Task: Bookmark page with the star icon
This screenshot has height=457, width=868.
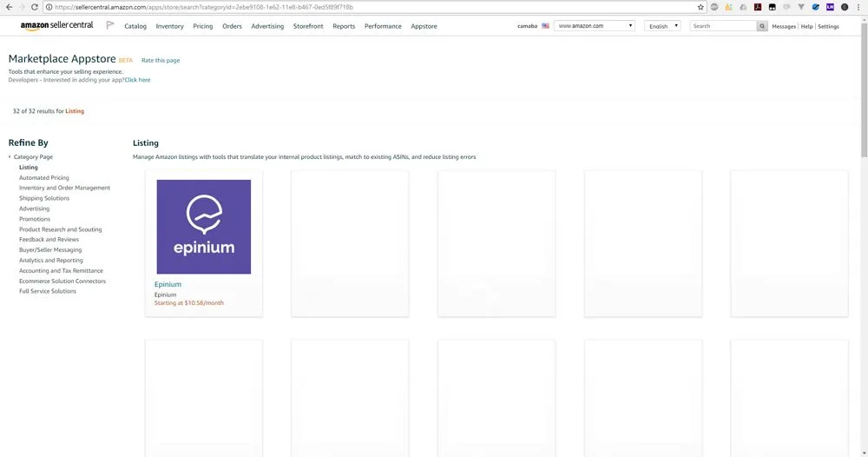Action: [700, 7]
